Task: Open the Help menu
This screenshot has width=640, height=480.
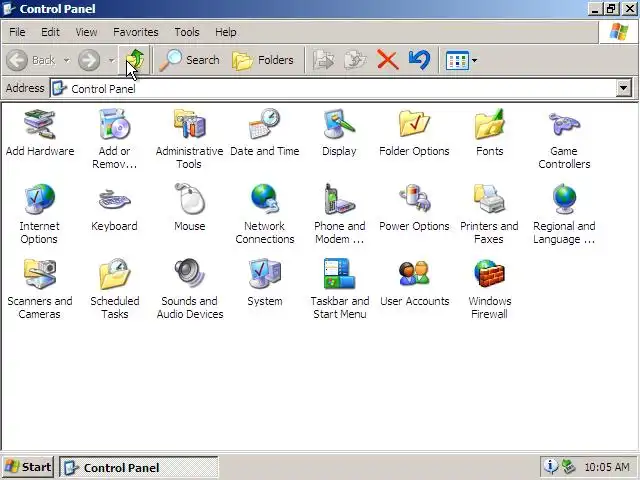Action: tap(226, 32)
